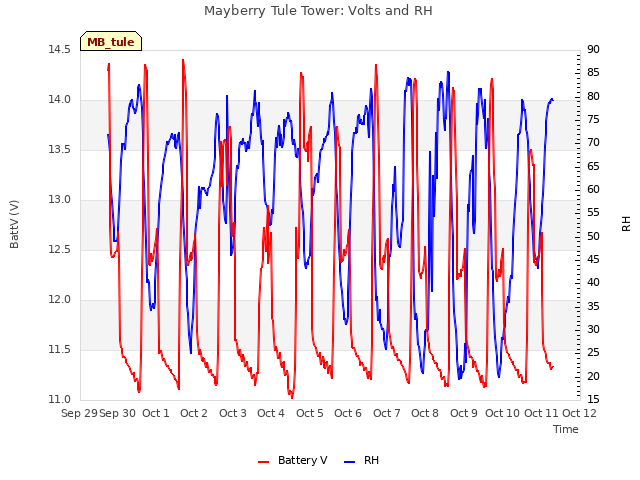
Task: Click the Oct 3 tick label
Action: pyautogui.click(x=233, y=413)
